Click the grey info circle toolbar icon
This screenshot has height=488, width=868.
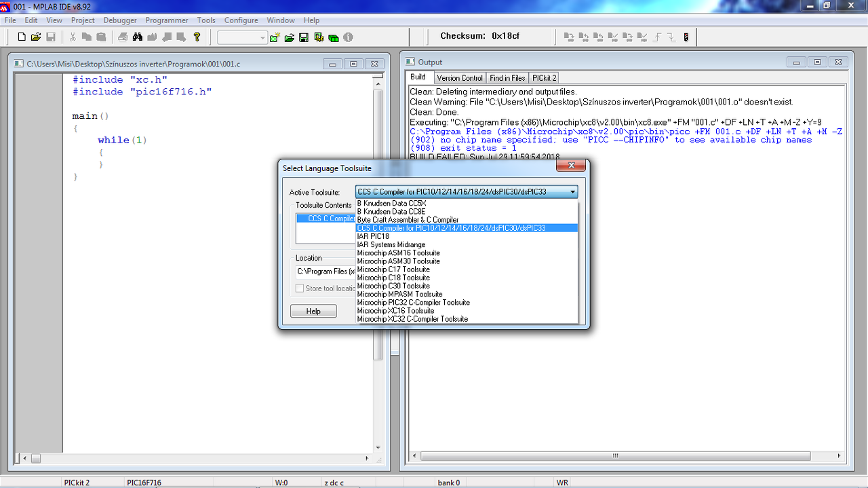click(348, 37)
